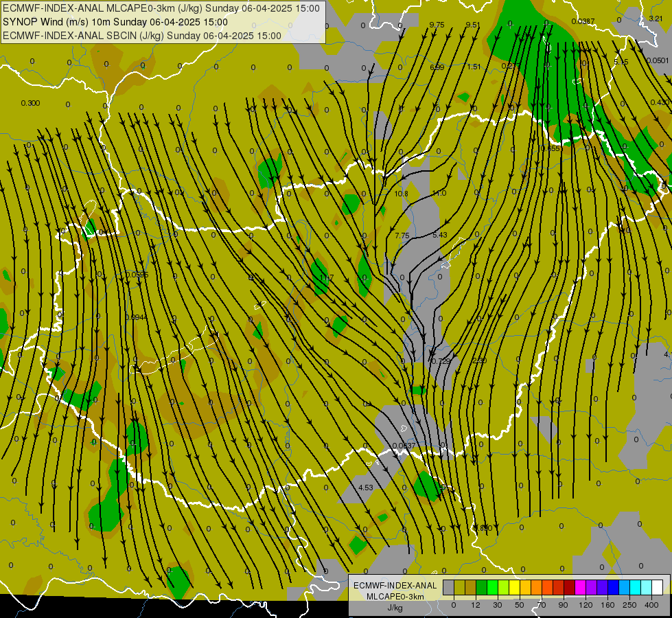Viewport: 672px width, 618px height.
Task: Click the map value 0.655
Action: [x=551, y=148]
